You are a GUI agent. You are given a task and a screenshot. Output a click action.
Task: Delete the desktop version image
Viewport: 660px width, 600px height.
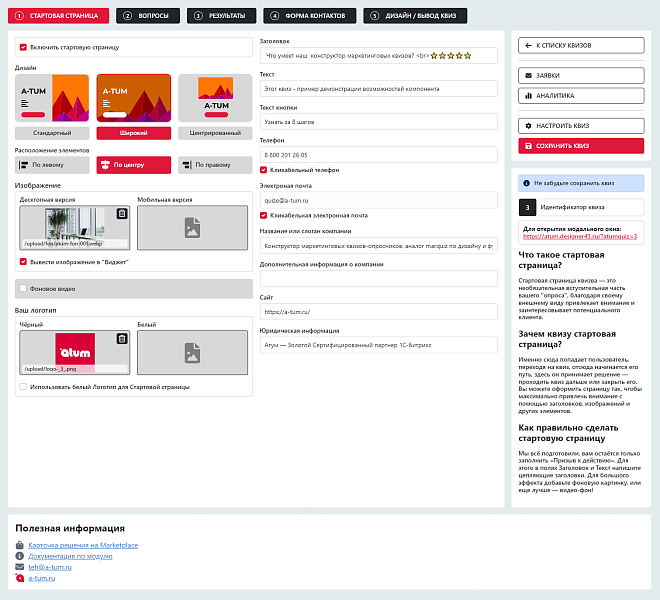[122, 213]
